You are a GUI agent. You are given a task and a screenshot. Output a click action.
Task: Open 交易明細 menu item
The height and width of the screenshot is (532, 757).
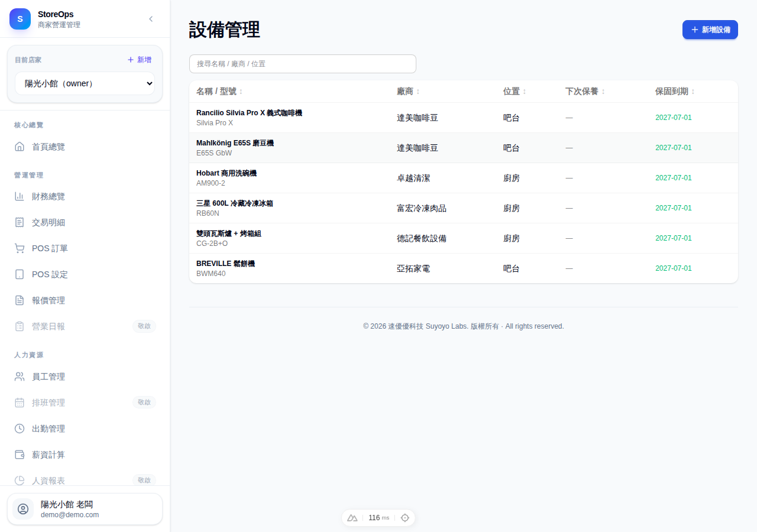point(85,222)
